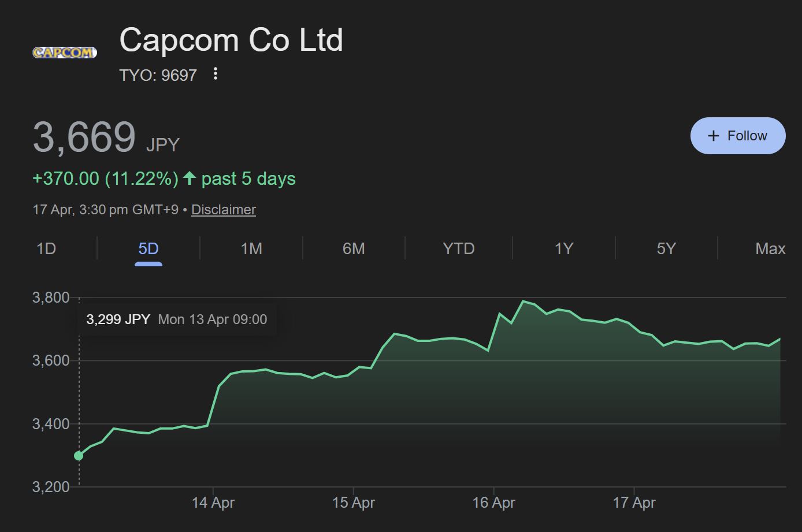Open the 6M price chart

[354, 248]
